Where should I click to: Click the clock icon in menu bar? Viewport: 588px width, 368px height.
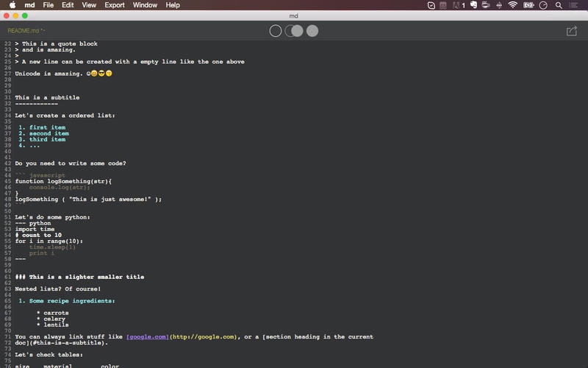coord(543,5)
